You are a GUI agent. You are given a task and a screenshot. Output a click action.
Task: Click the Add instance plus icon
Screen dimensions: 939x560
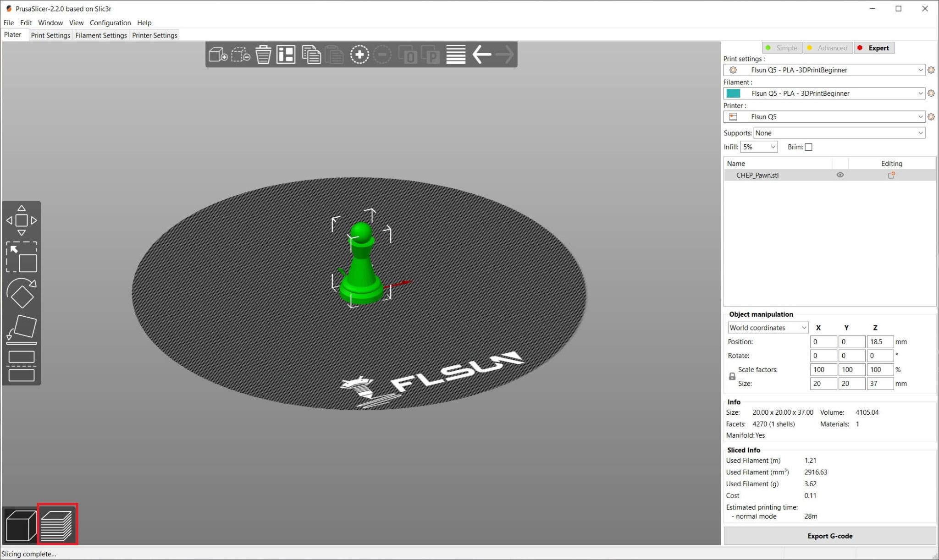coord(360,54)
